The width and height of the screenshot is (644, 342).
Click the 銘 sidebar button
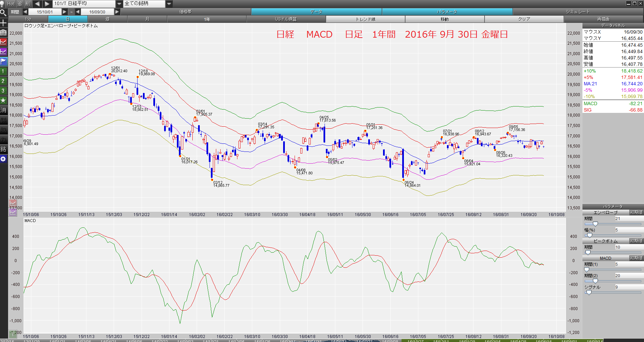tap(3, 149)
